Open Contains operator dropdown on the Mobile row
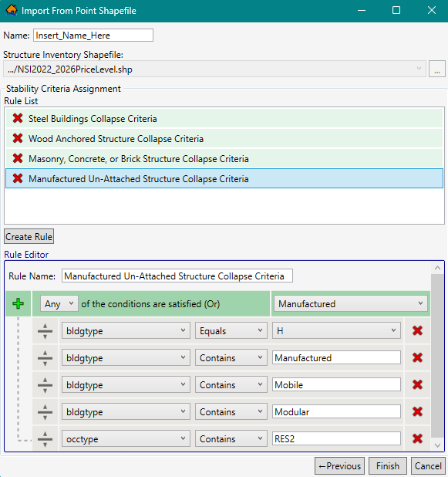 click(x=231, y=385)
